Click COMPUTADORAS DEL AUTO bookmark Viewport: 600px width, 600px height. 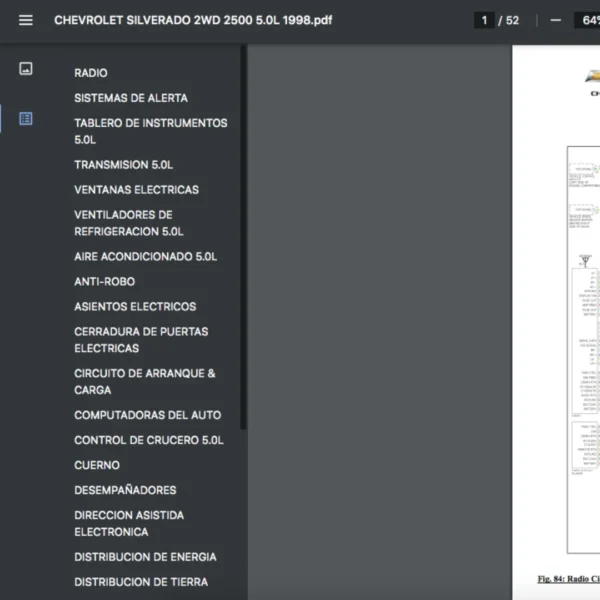coord(147,415)
